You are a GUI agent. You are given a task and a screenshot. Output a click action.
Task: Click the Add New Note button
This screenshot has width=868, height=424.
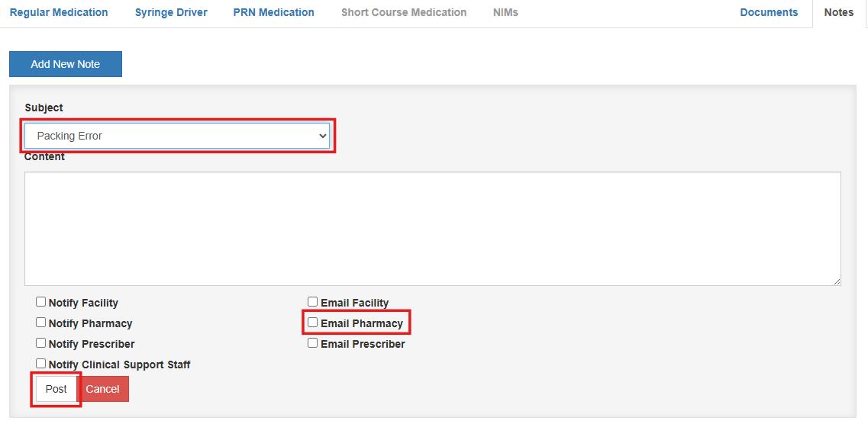coord(66,64)
